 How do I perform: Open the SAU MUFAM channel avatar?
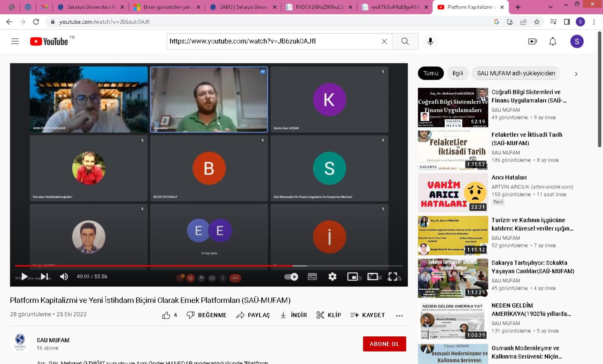20,342
